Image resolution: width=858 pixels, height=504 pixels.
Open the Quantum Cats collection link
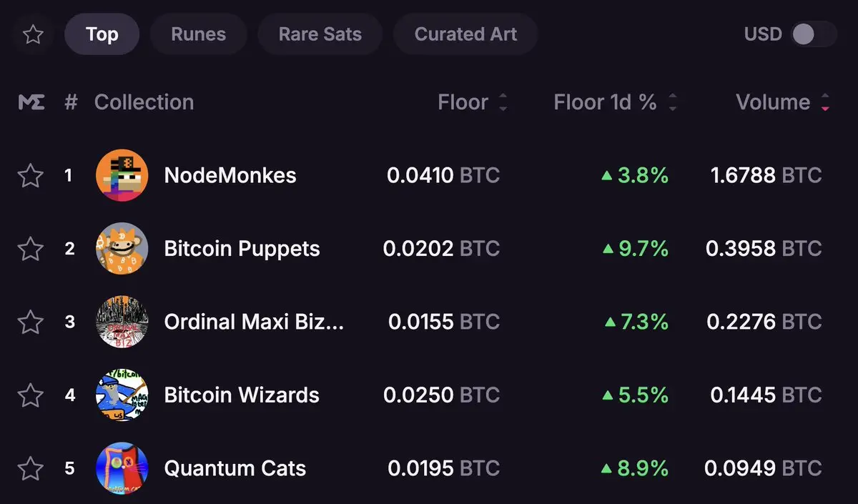[x=235, y=468]
